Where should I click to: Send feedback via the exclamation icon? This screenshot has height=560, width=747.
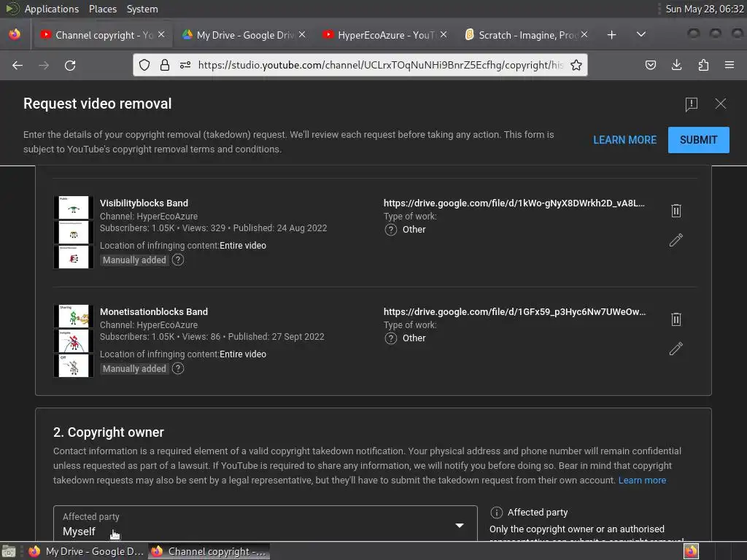[x=692, y=104]
